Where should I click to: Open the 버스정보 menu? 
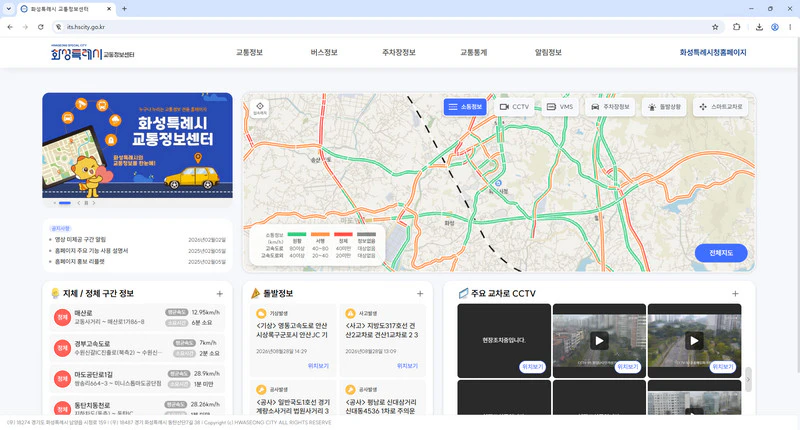[324, 52]
